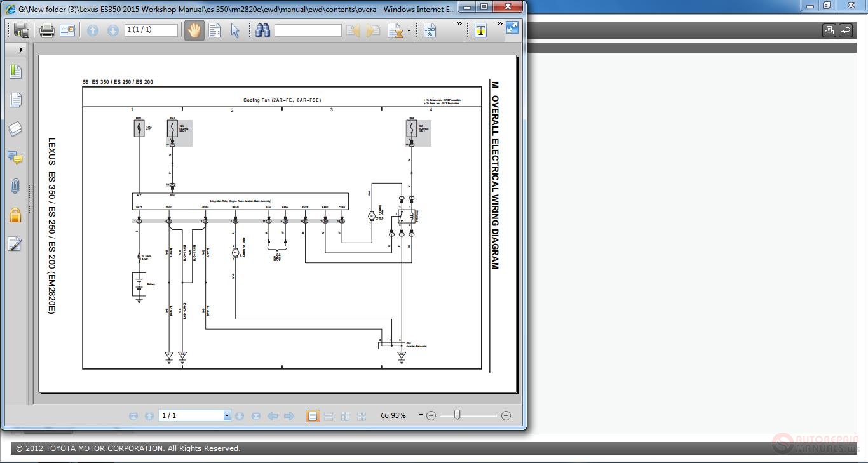This screenshot has width=868, height=463.
Task: Click the zoom out minus button
Action: (x=431, y=415)
